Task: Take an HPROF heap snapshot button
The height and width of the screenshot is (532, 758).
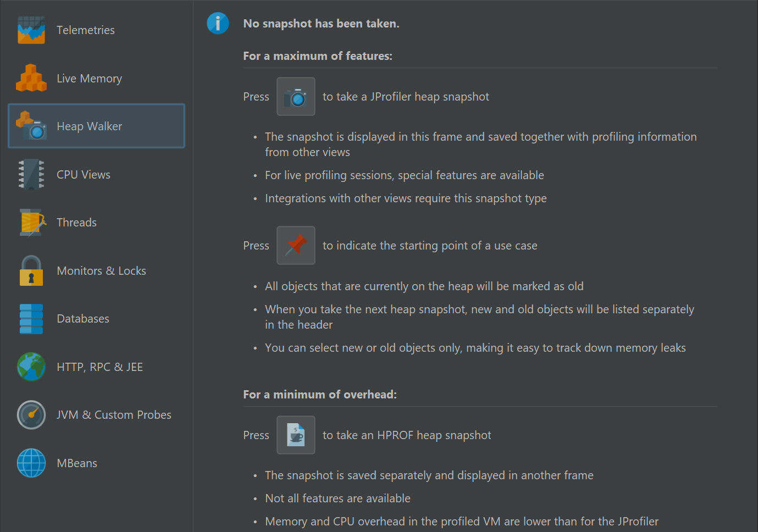Action: click(x=296, y=435)
